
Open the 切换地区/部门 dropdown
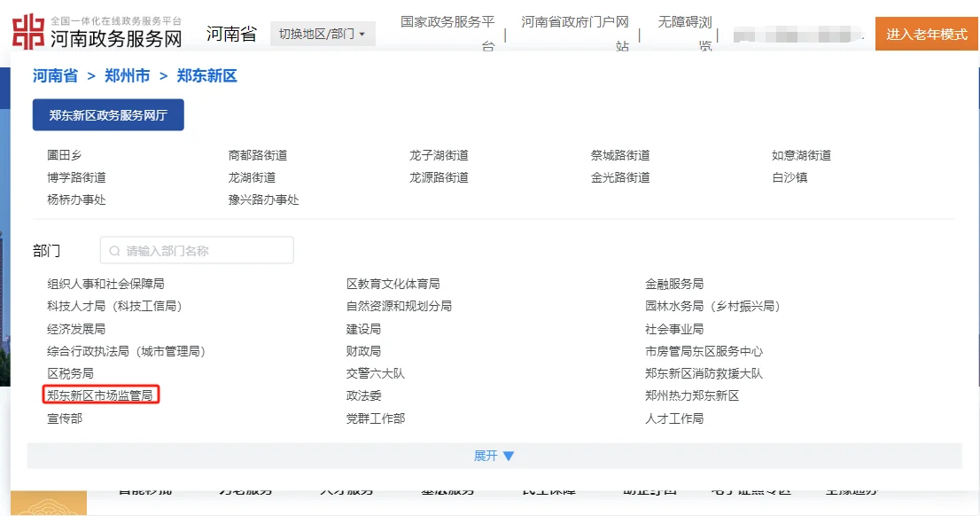pyautogui.click(x=323, y=34)
